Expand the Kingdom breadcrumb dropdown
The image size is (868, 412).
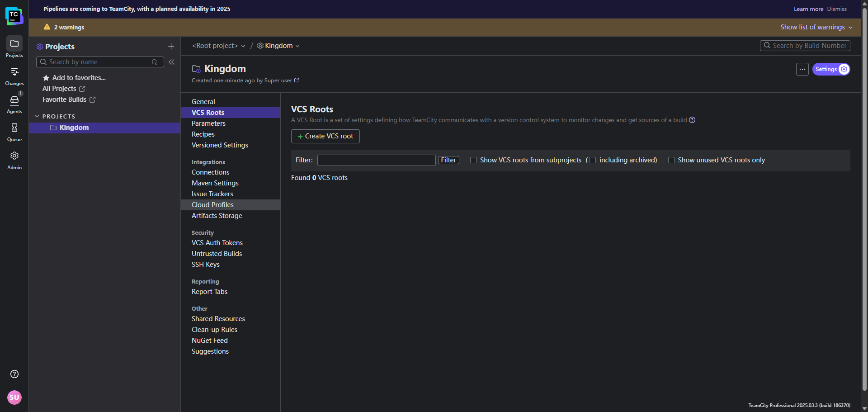point(297,46)
